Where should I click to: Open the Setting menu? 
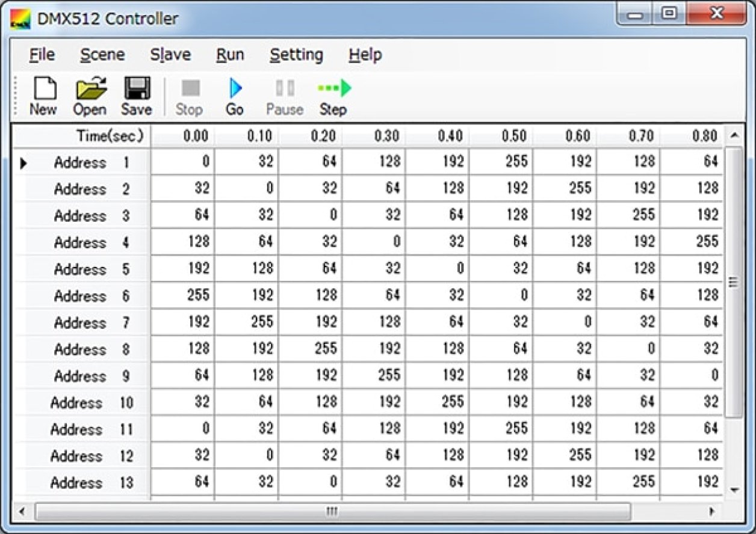(297, 55)
